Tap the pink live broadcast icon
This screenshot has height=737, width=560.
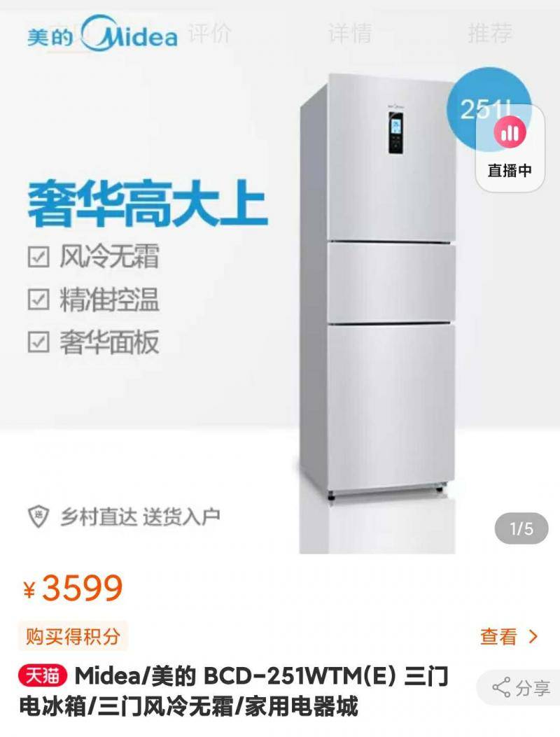510,132
